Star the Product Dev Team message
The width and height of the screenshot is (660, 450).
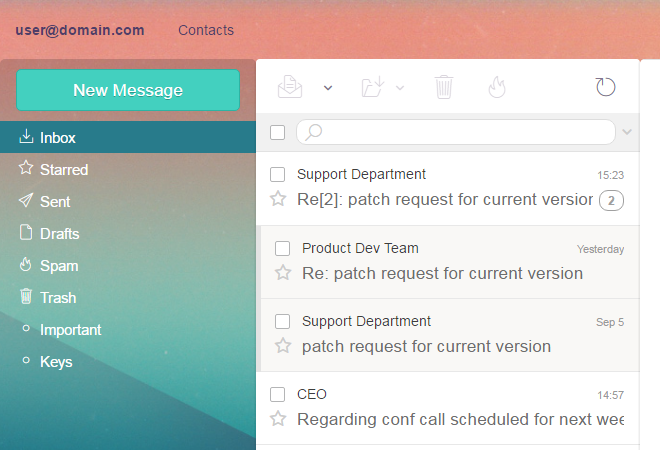point(283,273)
